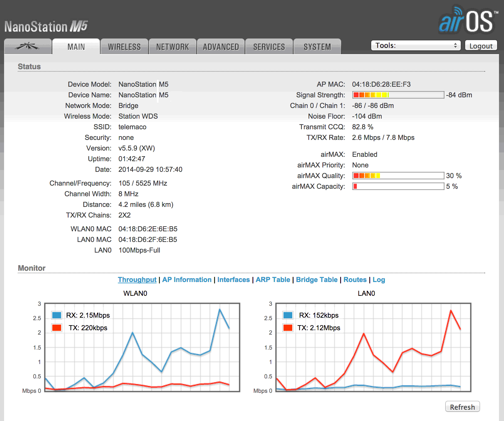Image resolution: width=504 pixels, height=421 pixels.
Task: Open the Throughput monitor link
Action: [x=137, y=280]
